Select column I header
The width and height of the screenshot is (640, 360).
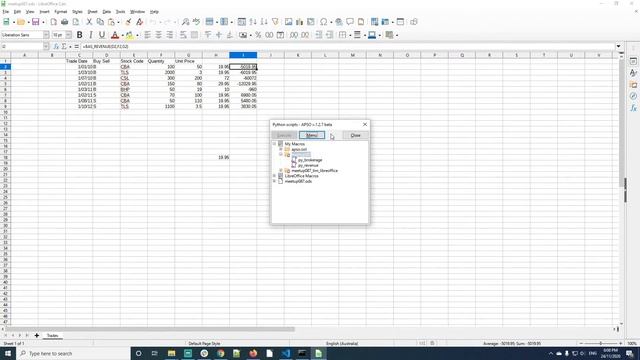243,55
